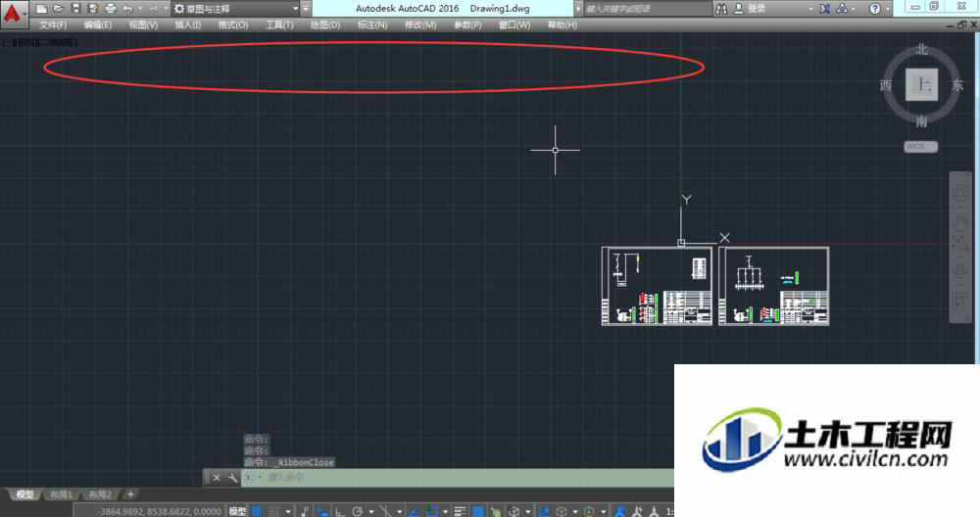Click the 登录 sign-in button
Image resolution: width=980 pixels, height=517 pixels.
[x=750, y=8]
